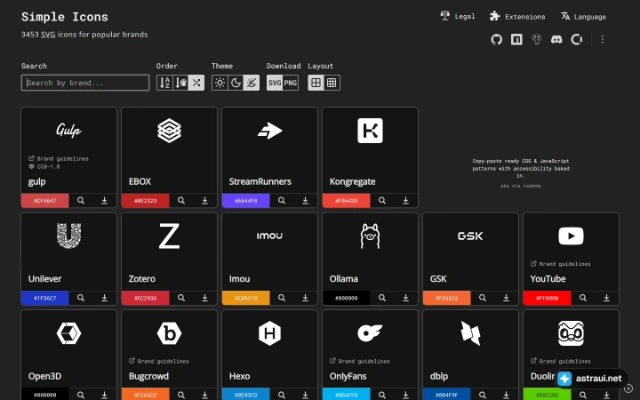
Task: Switch to the dark moon theme
Action: (236, 83)
